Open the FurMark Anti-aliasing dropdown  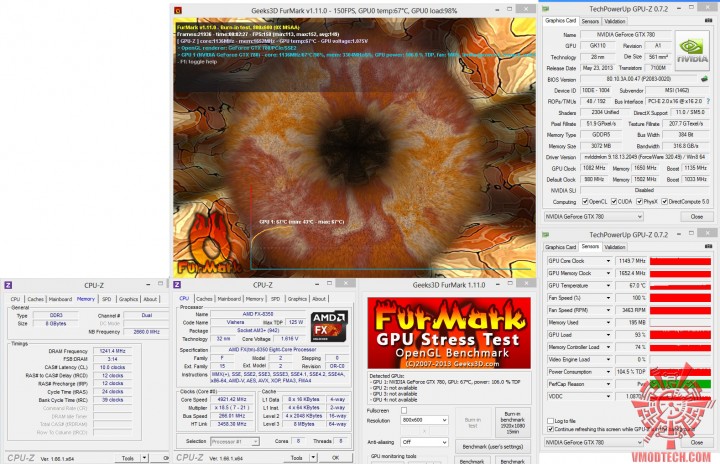click(x=424, y=442)
